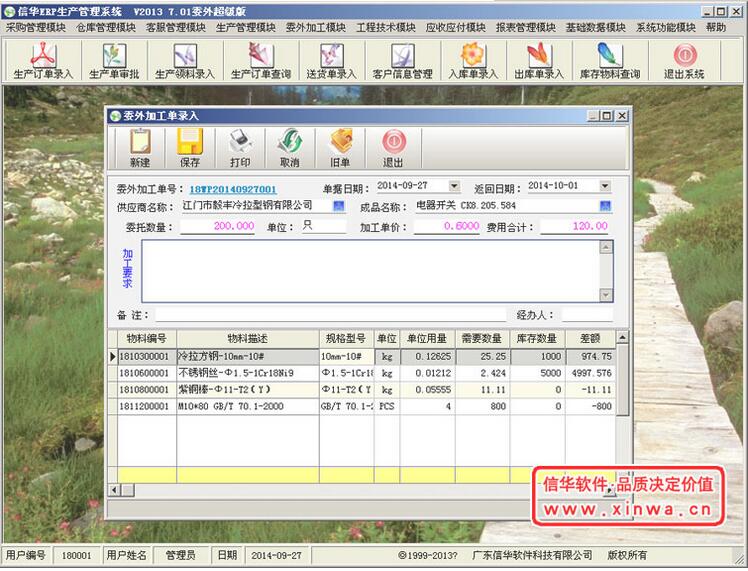Viewport: 748px width, 571px height.
Task: Click the 委托数量 field showing 200.000
Action: click(218, 226)
